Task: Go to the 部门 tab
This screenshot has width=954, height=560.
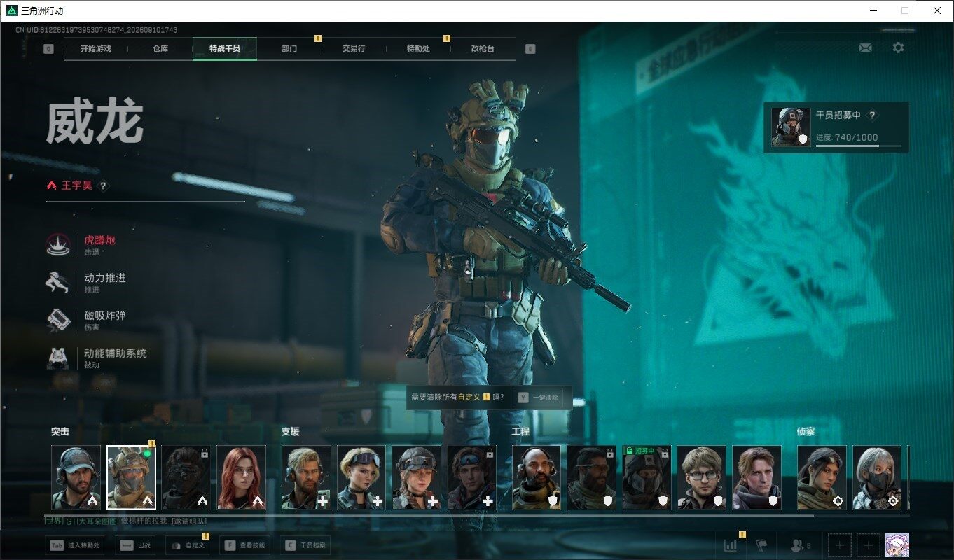Action: click(289, 49)
